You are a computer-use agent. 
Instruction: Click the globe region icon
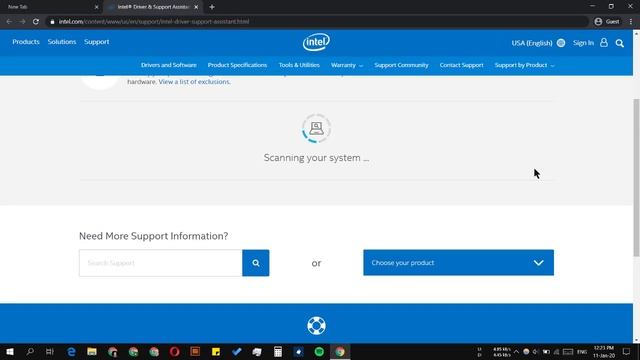tap(561, 43)
